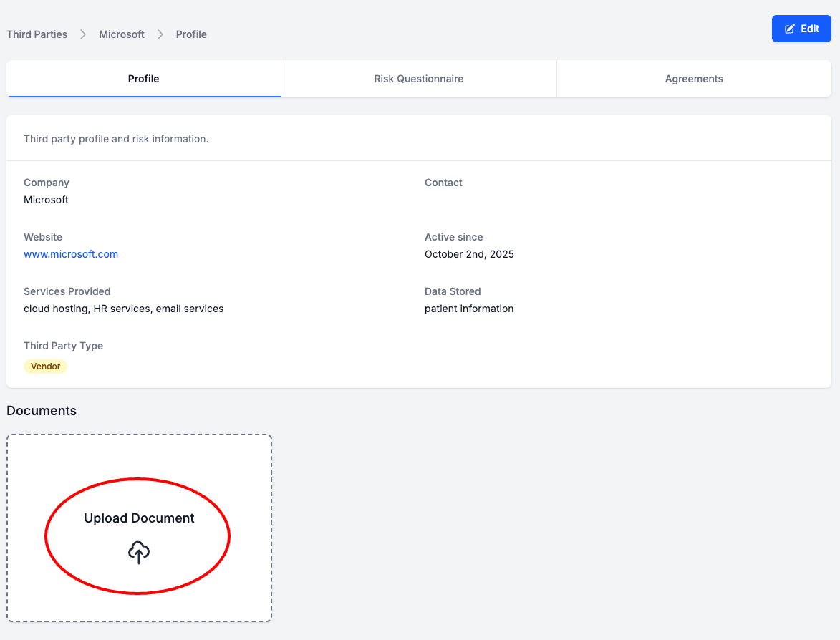
Task: Click the Active since label
Action: [454, 237]
